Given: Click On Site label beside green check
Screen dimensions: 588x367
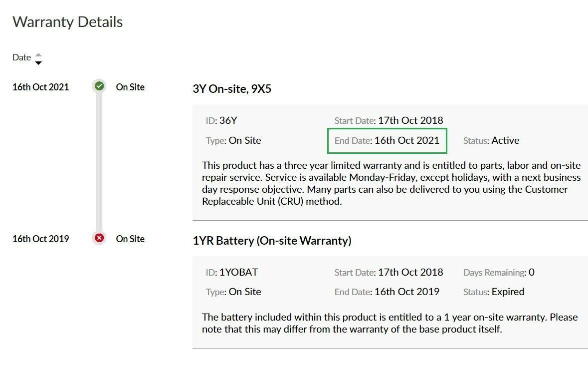Looking at the screenshot, I should 130,87.
